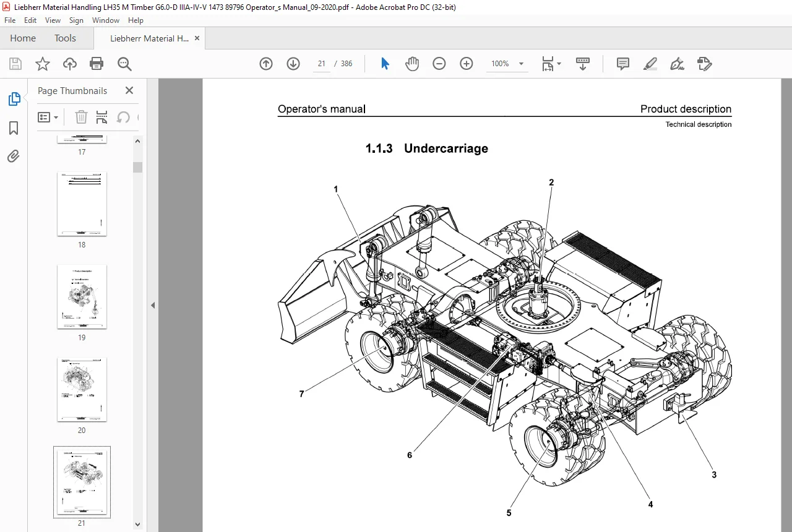Screen dimensions: 792x532
Task: Add a comment with speech bubble icon
Action: pyautogui.click(x=623, y=64)
